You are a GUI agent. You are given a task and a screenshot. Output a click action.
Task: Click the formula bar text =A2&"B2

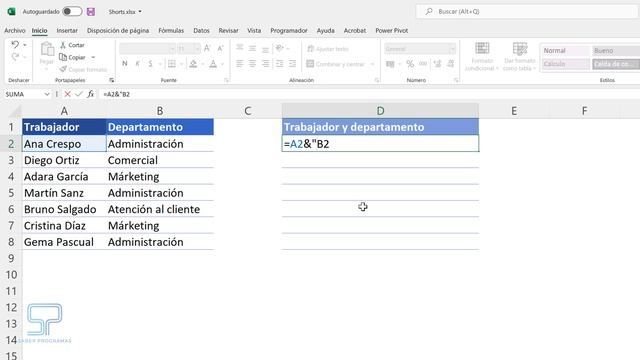[116, 94]
